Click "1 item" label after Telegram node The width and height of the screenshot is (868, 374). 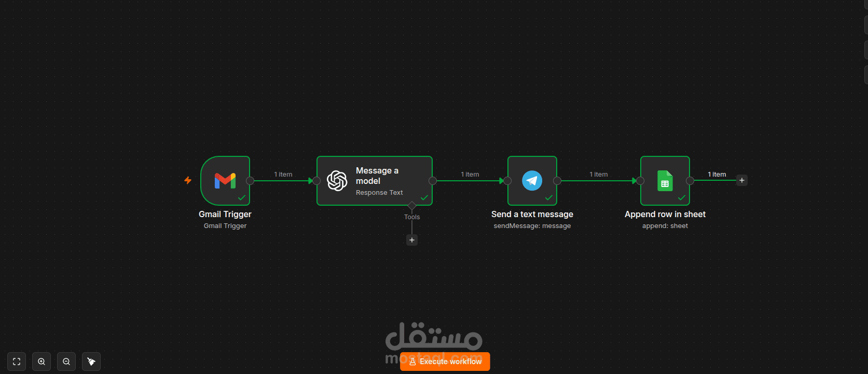599,175
